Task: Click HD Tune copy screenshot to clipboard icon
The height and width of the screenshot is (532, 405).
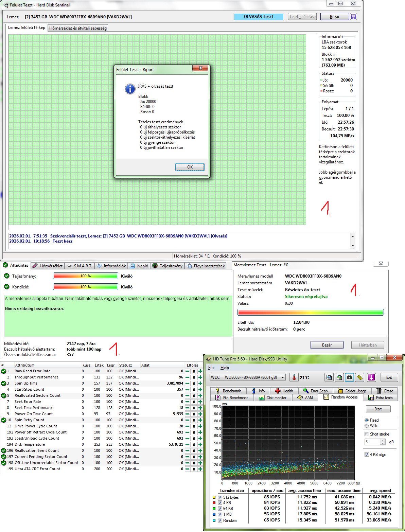Action: pos(339,377)
